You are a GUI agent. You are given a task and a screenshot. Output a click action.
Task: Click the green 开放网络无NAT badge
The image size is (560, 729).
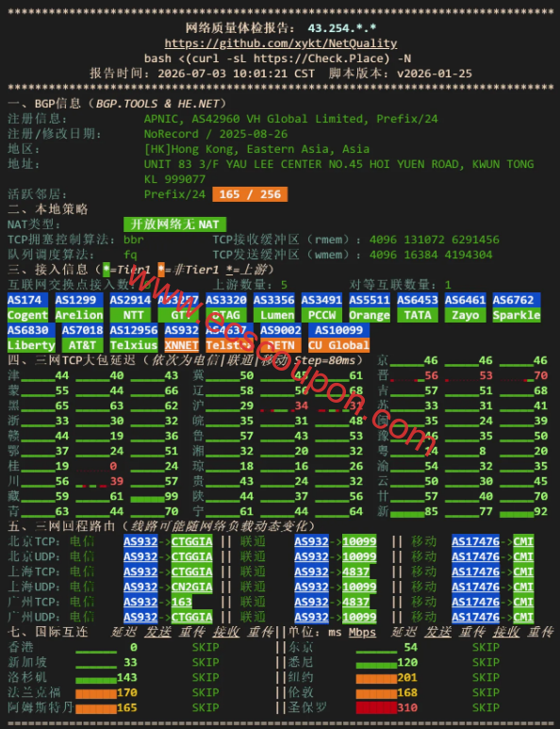174,224
